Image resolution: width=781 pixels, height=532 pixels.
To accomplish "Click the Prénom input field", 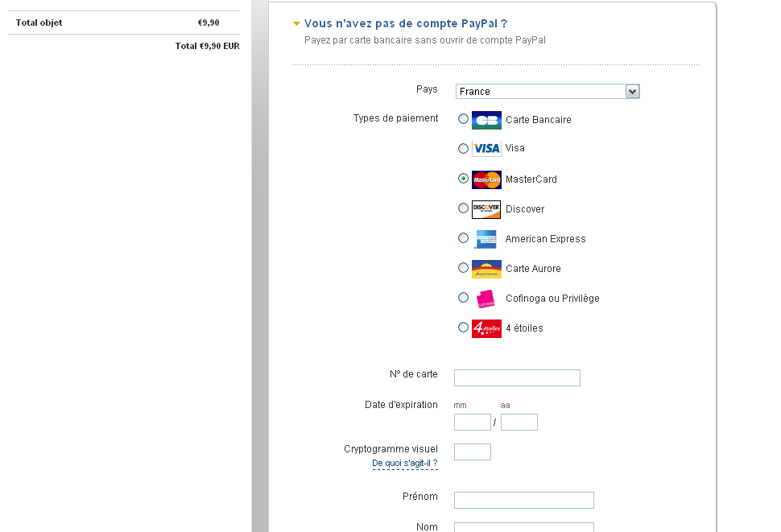I will pyautogui.click(x=523, y=501).
